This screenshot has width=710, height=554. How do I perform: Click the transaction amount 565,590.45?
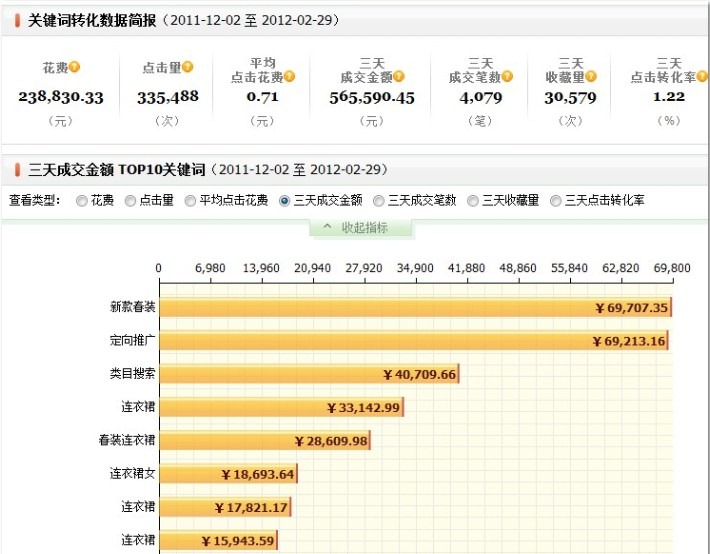pyautogui.click(x=372, y=97)
